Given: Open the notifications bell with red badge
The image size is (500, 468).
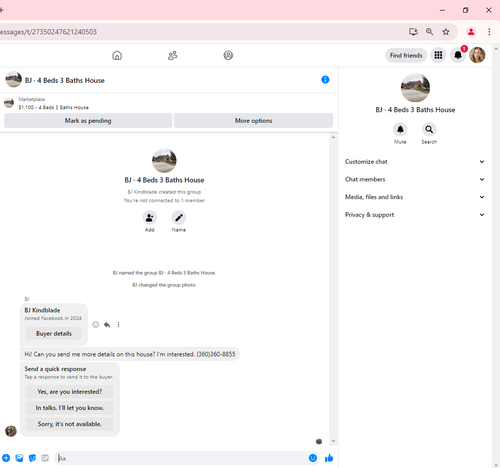Looking at the screenshot, I should point(458,55).
